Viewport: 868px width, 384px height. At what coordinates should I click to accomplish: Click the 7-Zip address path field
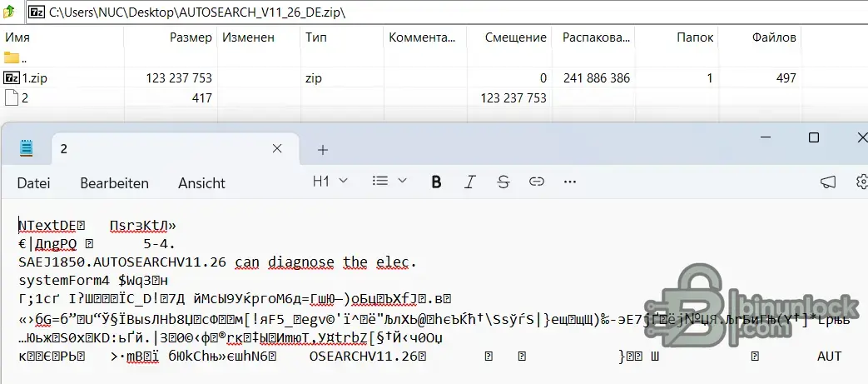[x=447, y=12]
